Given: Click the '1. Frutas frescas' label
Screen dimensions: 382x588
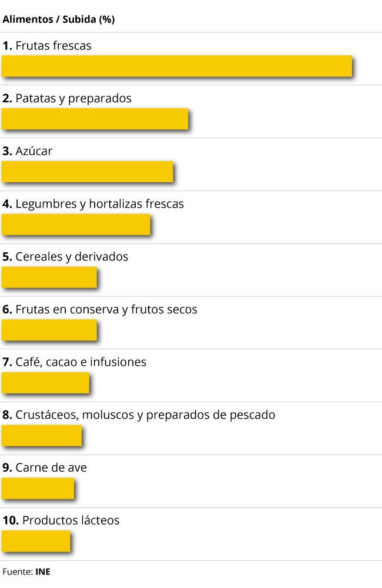Looking at the screenshot, I should [x=47, y=45].
